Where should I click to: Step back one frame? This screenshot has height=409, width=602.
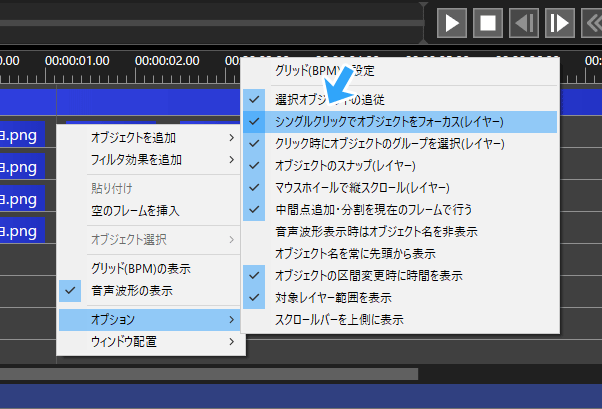[x=523, y=22]
